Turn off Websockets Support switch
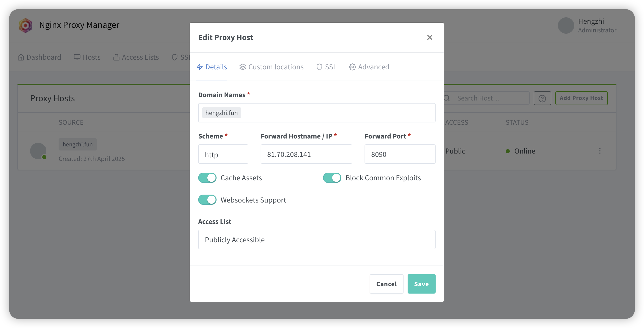The image size is (644, 328). click(x=207, y=200)
